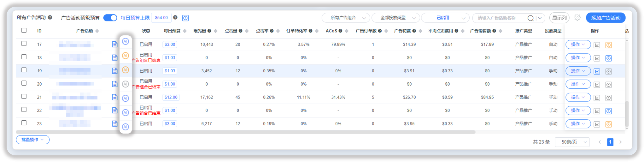Open the 所有广告组合 dropdown

click(x=346, y=18)
